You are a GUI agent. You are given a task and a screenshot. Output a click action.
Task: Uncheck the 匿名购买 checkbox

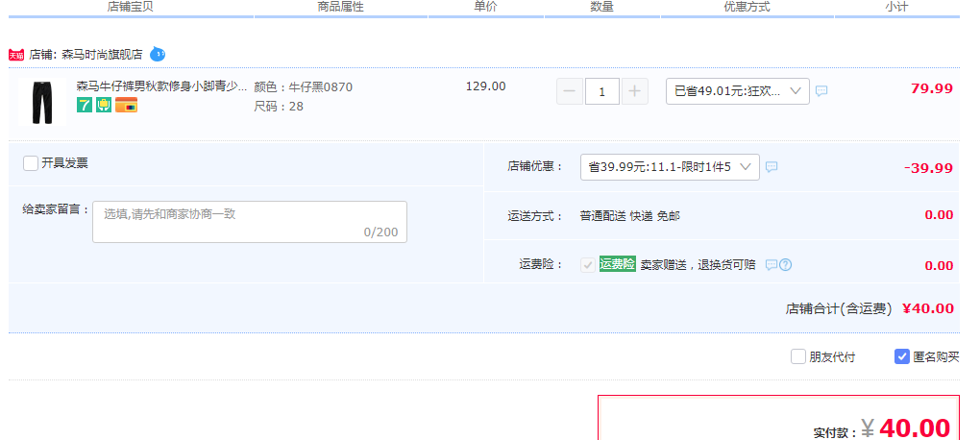point(902,356)
